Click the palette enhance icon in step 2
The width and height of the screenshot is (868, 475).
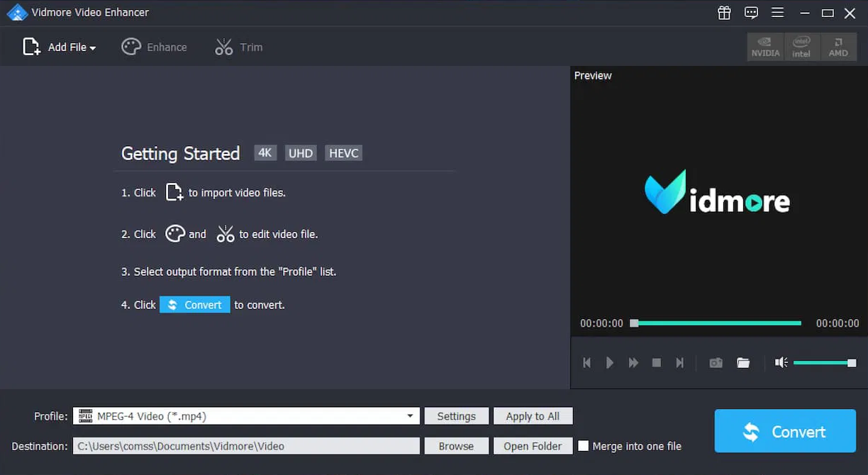[x=175, y=234]
